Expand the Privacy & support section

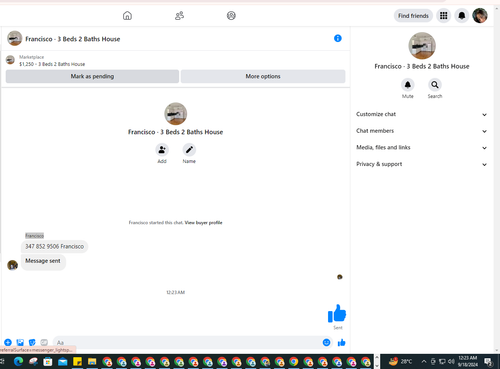click(x=422, y=164)
